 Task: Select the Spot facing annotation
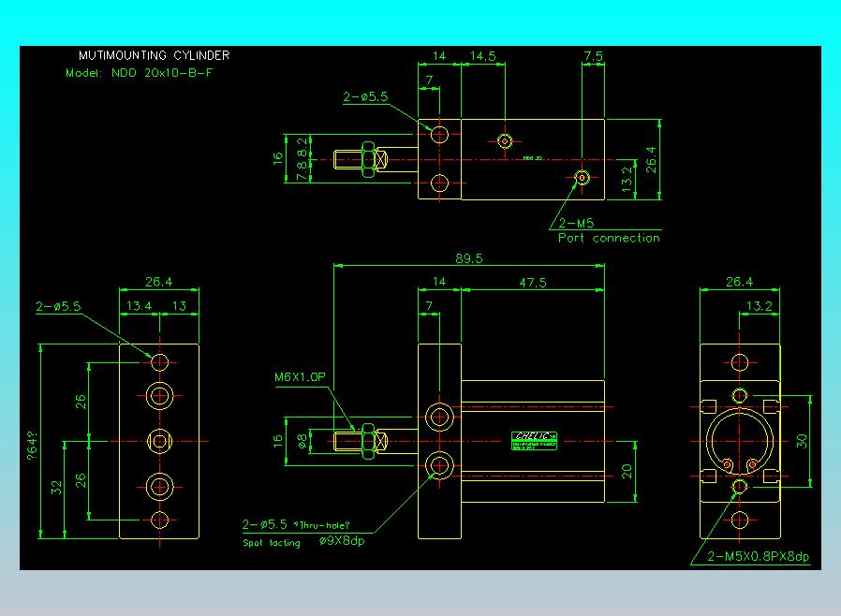coord(272,543)
